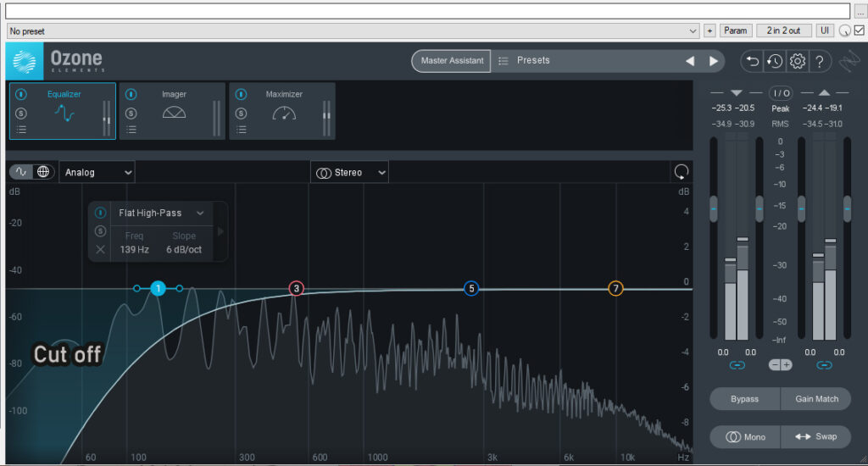
Task: Solo the Equalizer module
Action: coord(21,114)
